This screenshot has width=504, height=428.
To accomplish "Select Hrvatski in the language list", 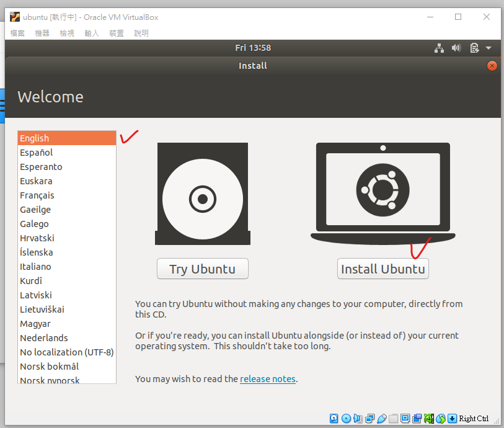I will (x=67, y=238).
